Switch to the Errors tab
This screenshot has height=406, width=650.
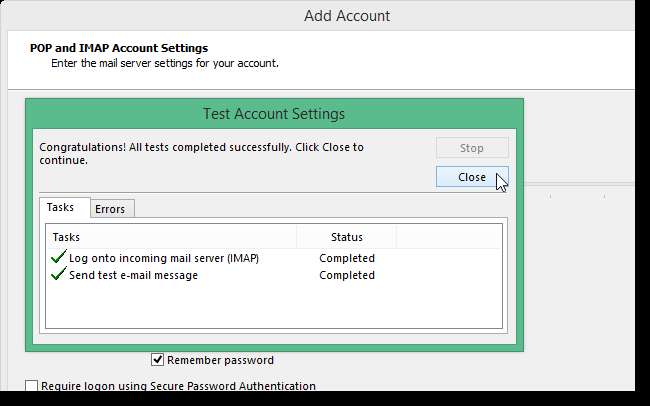coord(112,209)
